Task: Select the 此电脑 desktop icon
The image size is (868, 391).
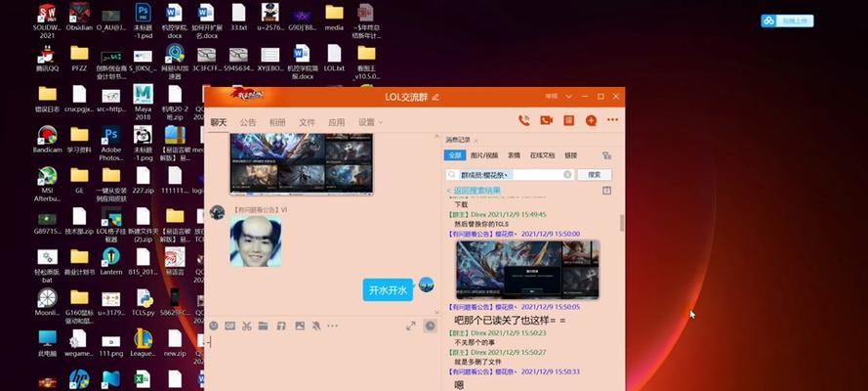Action: point(47,343)
